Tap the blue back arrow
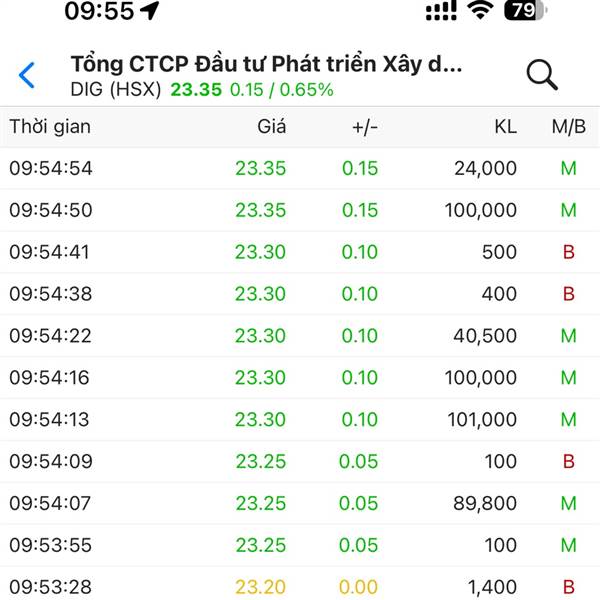 pyautogui.click(x=27, y=75)
